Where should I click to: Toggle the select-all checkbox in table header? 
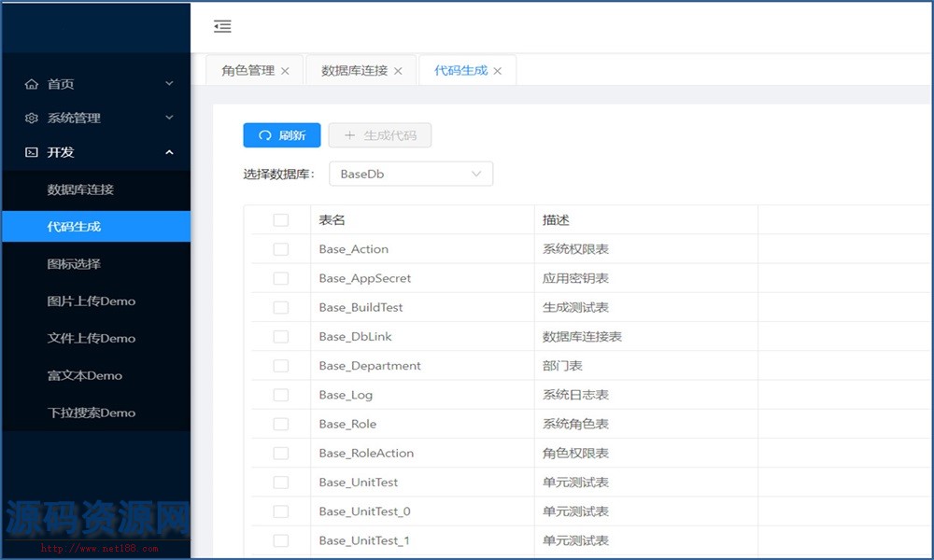click(x=280, y=220)
